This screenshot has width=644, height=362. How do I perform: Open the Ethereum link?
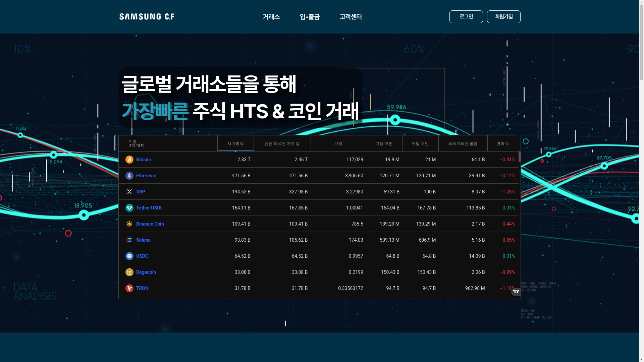click(146, 176)
